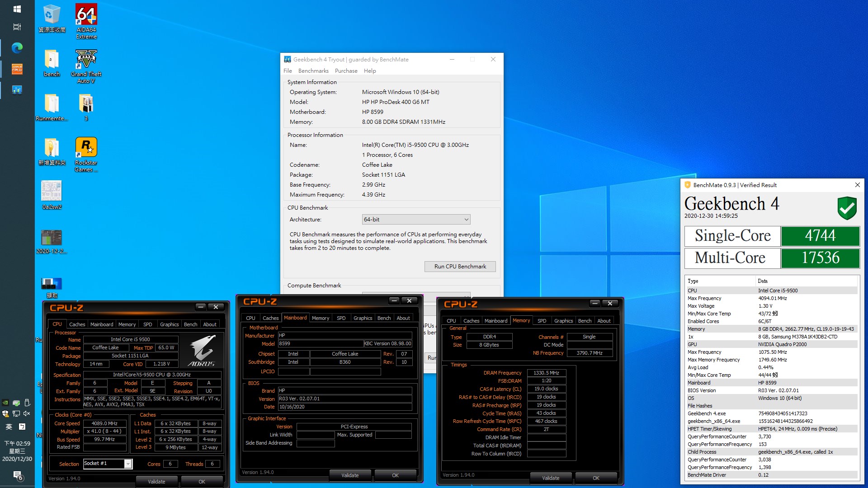Click Validate in CPU-Z Mainboard window
The height and width of the screenshot is (488, 868).
350,475
